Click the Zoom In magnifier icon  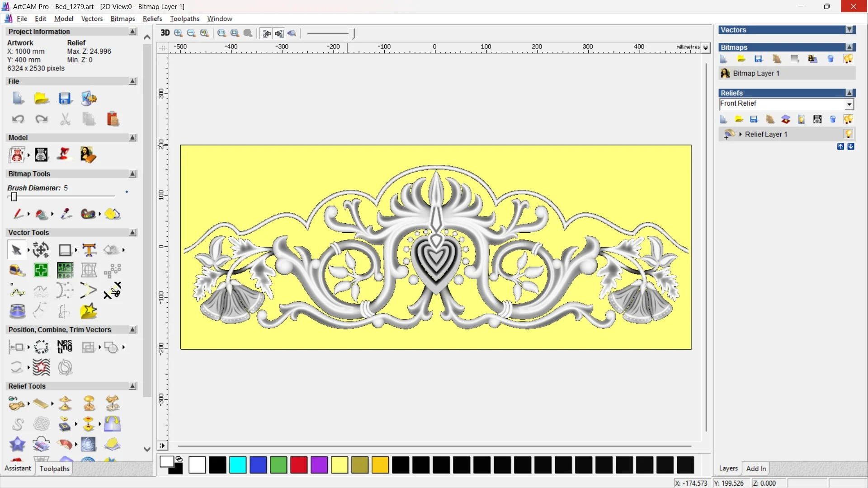pos(178,33)
